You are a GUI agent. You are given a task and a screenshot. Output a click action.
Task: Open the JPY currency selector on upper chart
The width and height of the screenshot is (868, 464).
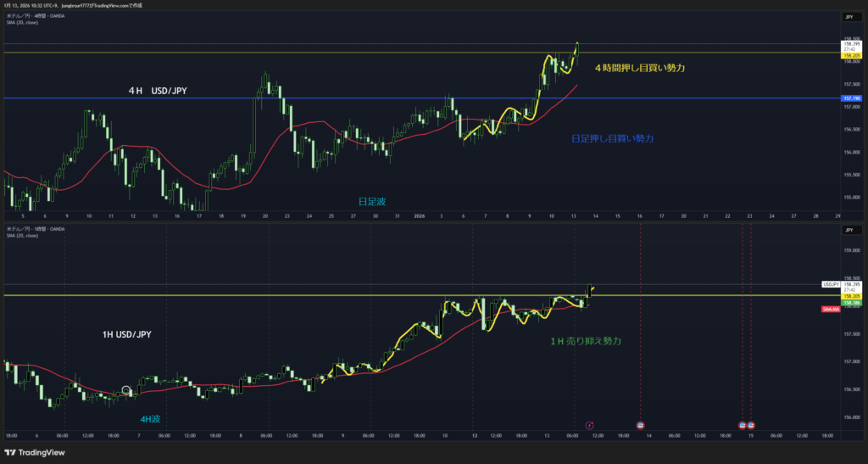849,17
